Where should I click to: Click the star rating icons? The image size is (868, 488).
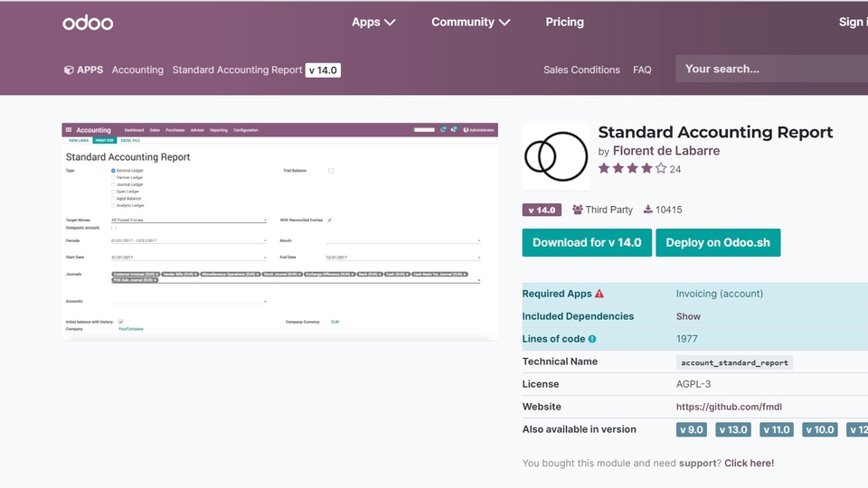(x=632, y=169)
